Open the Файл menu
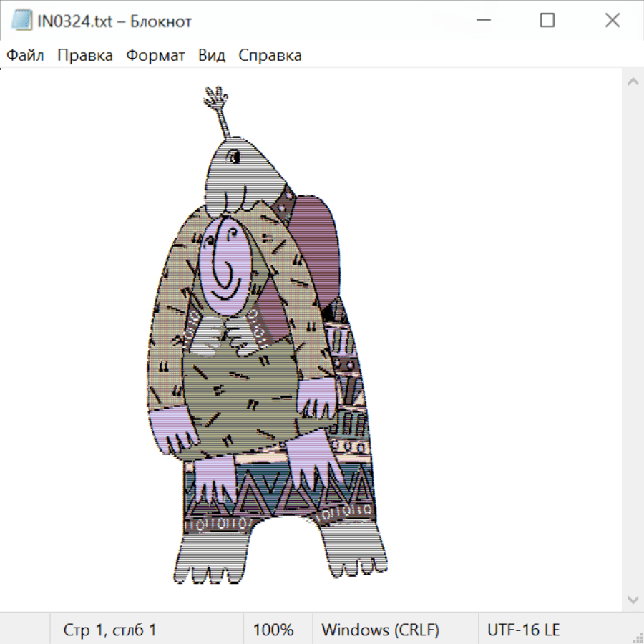The width and height of the screenshot is (644, 644). pyautogui.click(x=25, y=56)
